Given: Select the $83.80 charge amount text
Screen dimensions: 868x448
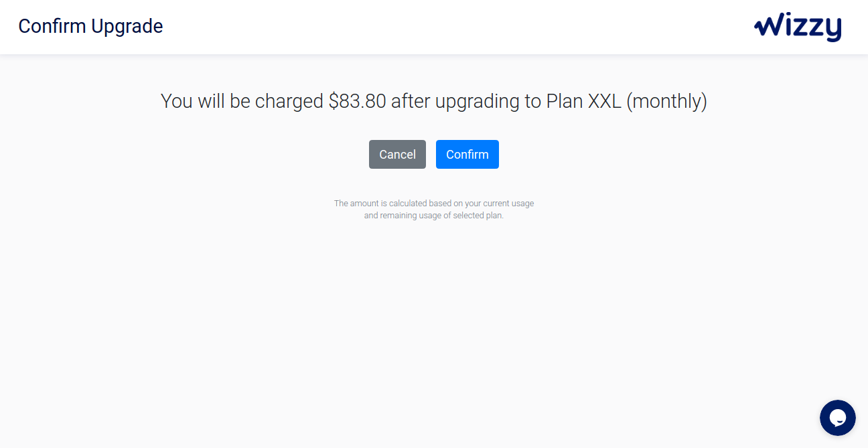Looking at the screenshot, I should point(357,101).
